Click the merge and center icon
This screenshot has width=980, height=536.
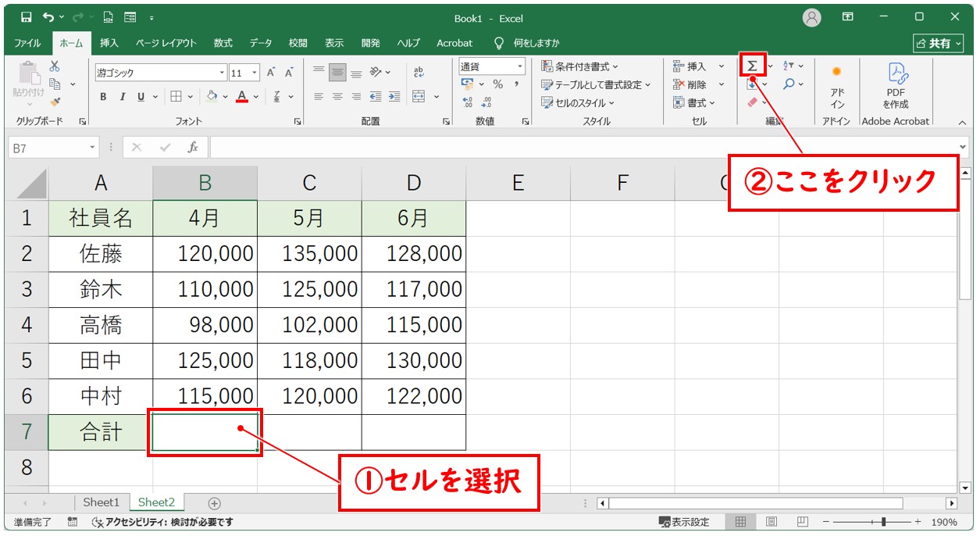point(419,97)
